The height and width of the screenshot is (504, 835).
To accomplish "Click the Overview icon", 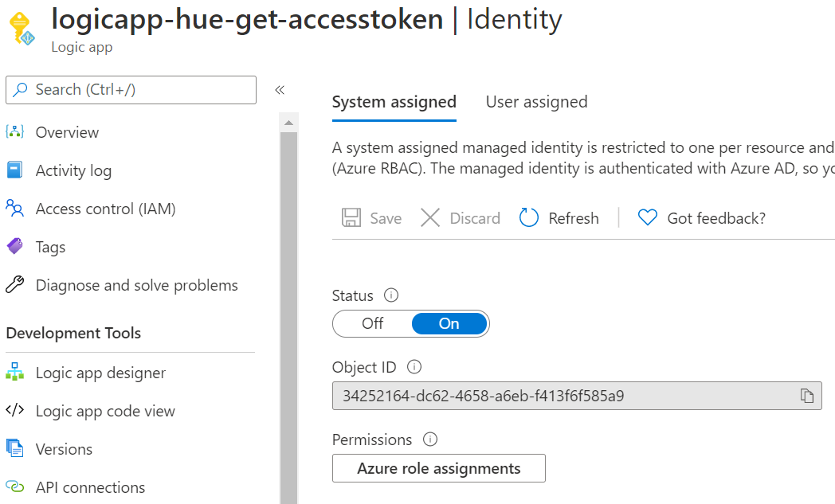I will [15, 131].
